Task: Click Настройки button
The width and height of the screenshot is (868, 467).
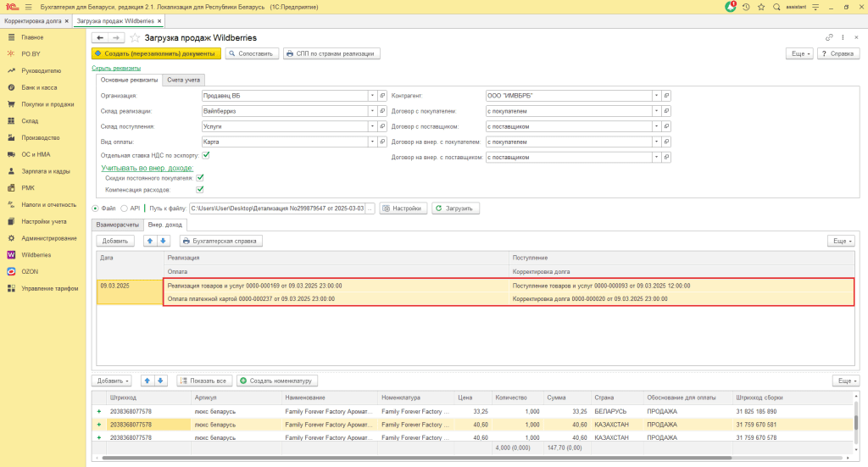Action: click(403, 208)
